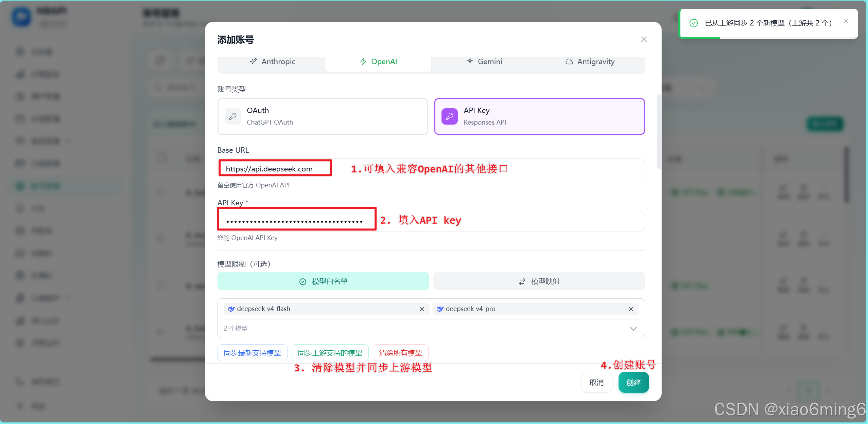Click the whale icon beside deepseek-v4-pro
This screenshot has height=424, width=868.
(440, 309)
